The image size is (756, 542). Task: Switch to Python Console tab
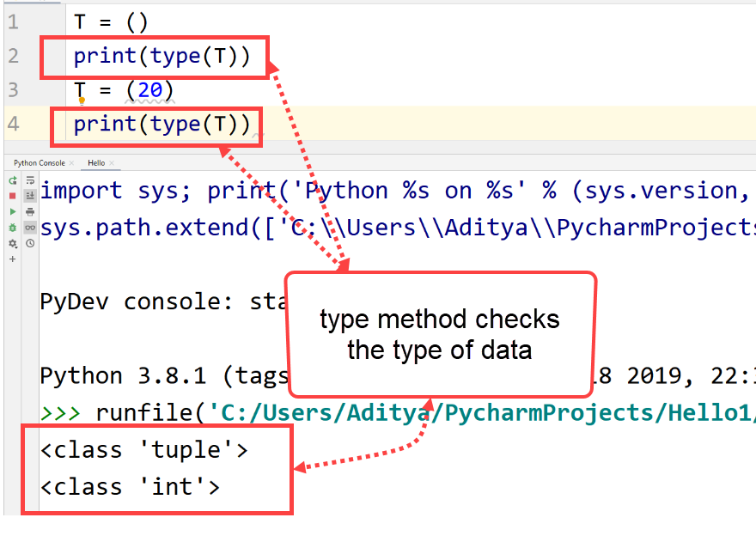tap(40, 163)
